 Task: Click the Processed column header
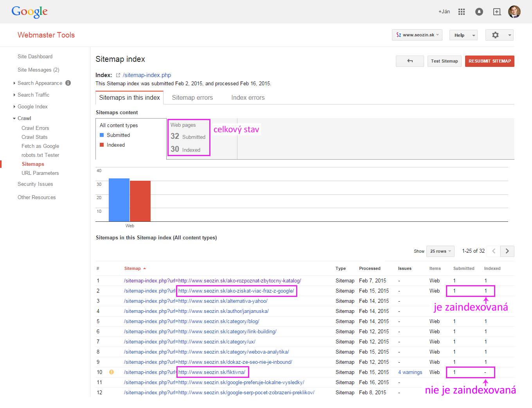click(370, 268)
